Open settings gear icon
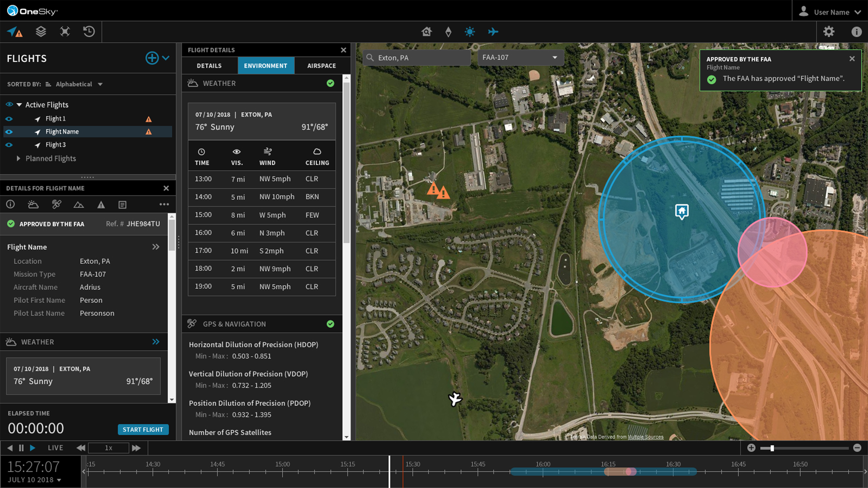This screenshot has height=488, width=868. click(828, 32)
